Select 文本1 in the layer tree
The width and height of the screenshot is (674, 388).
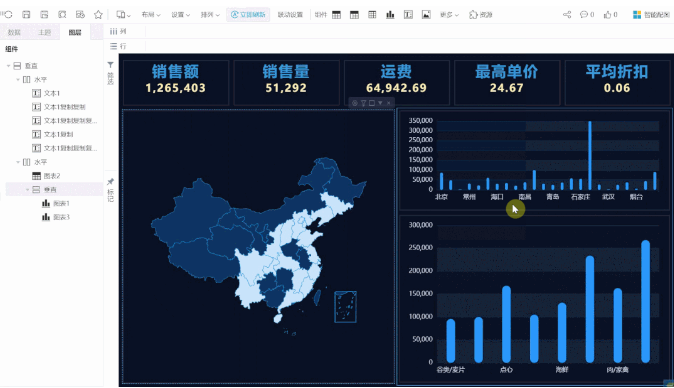(x=52, y=93)
